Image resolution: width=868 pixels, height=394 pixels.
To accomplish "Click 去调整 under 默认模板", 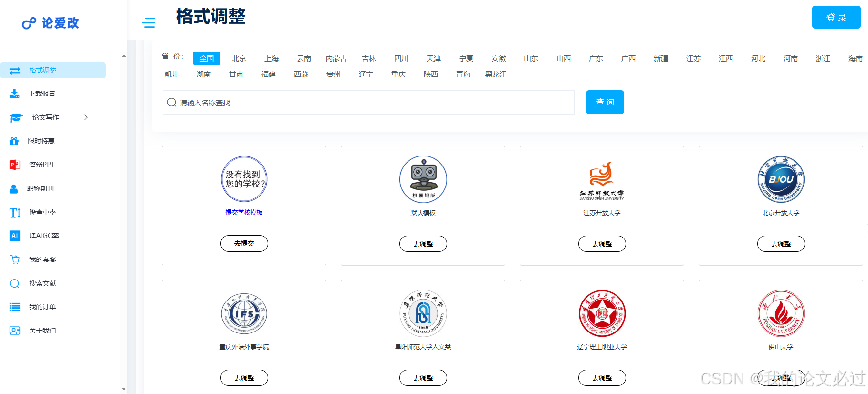I will click(423, 244).
